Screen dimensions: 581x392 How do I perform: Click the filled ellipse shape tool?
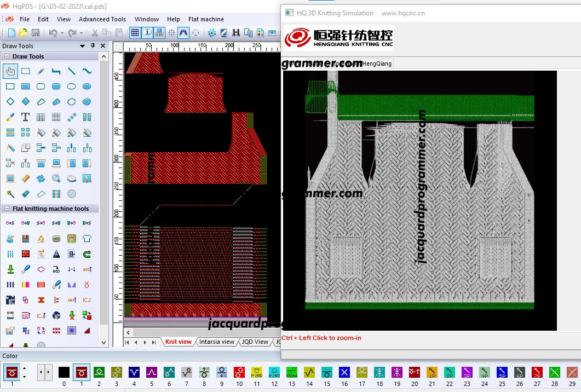click(x=87, y=87)
